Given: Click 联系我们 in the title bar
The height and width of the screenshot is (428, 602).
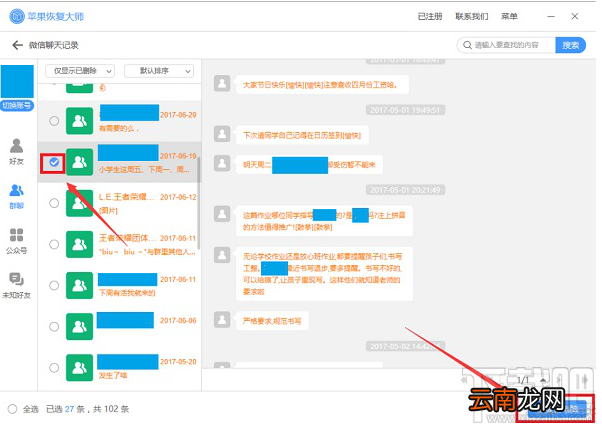Looking at the screenshot, I should pyautogui.click(x=471, y=16).
